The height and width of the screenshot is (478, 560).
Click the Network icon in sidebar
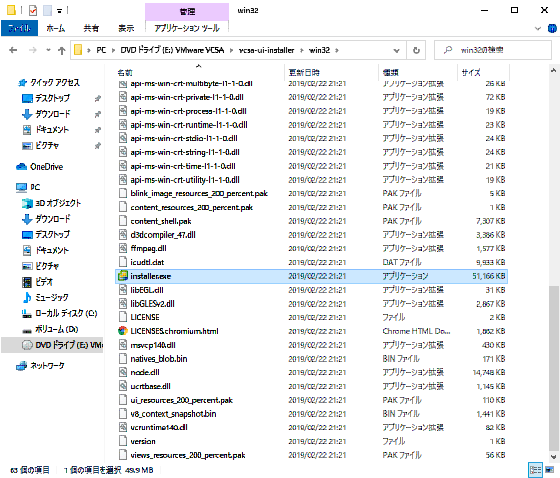21,365
